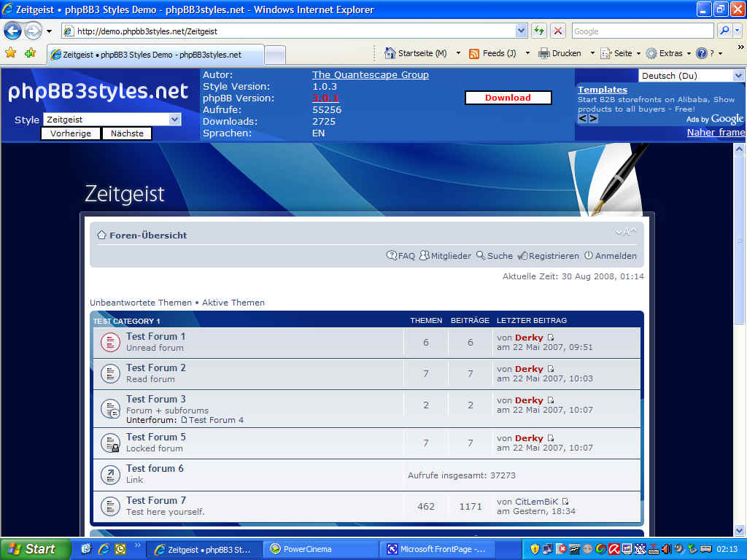The width and height of the screenshot is (747, 560).
Task: Click the phpBB version 3.0.1 link
Action: pos(325,98)
